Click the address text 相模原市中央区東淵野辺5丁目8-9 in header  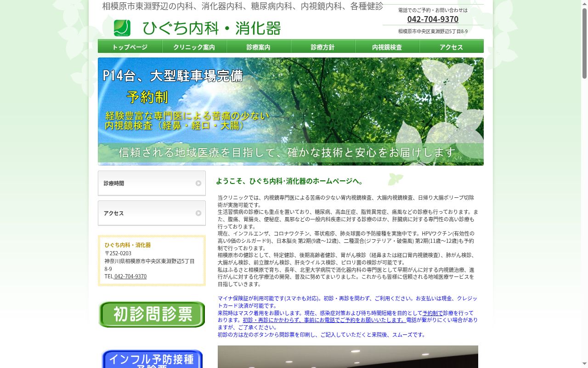tap(433, 31)
